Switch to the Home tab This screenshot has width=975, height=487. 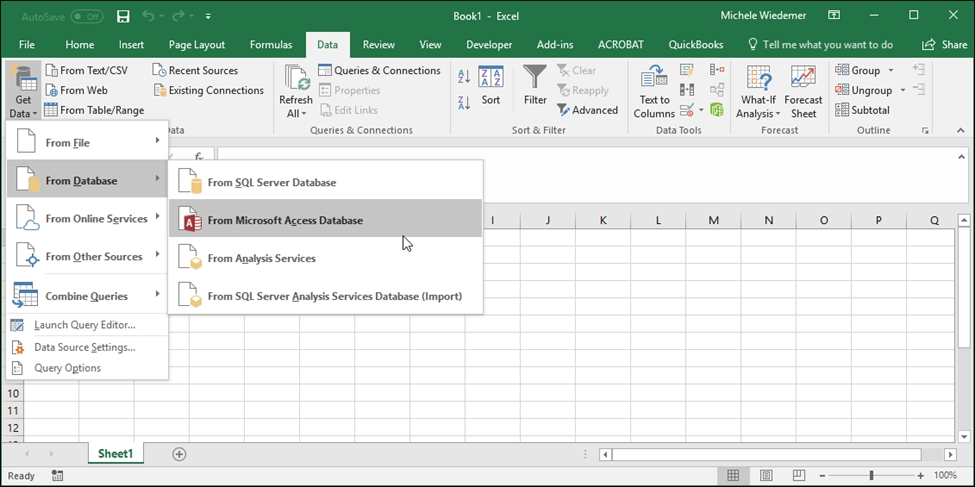click(x=80, y=45)
